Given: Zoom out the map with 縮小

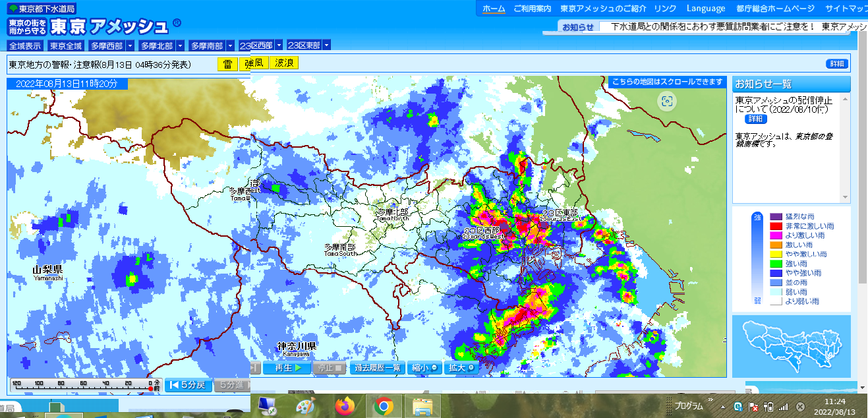Looking at the screenshot, I should 425,368.
